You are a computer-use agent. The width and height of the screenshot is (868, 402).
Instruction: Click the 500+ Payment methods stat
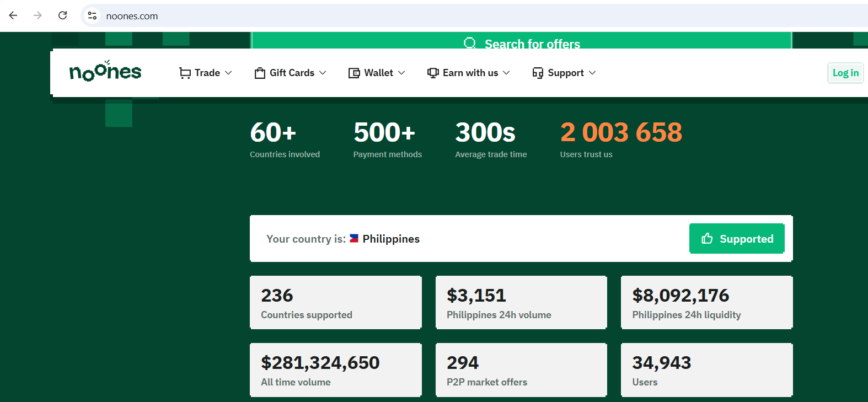coord(388,140)
